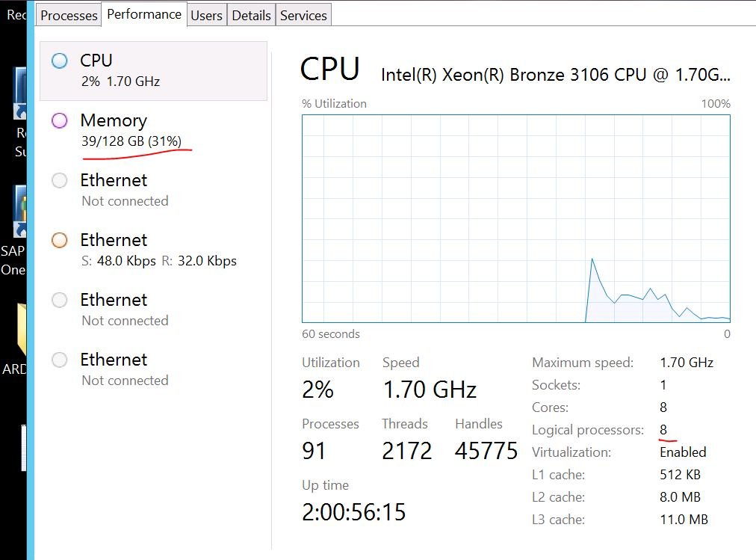The height and width of the screenshot is (560, 756).
Task: Click the gray circle of first Ethernet
Action: tap(59, 180)
